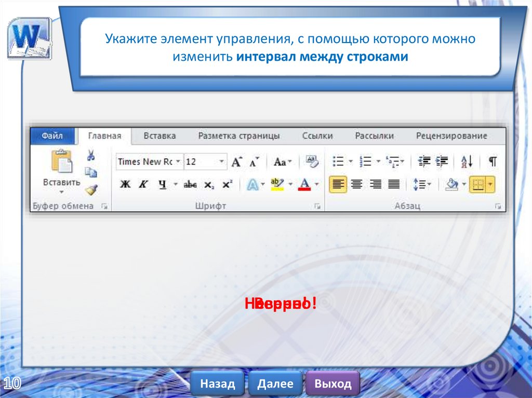Screen dimensions: 532x398
Task: Apply subscript formatting with the x₂ icon
Action: pos(209,184)
